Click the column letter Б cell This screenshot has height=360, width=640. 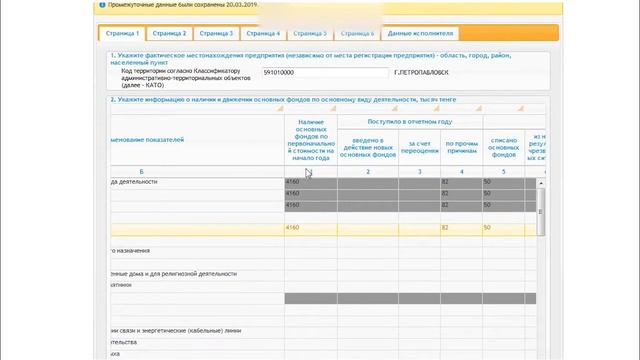tap(197, 172)
